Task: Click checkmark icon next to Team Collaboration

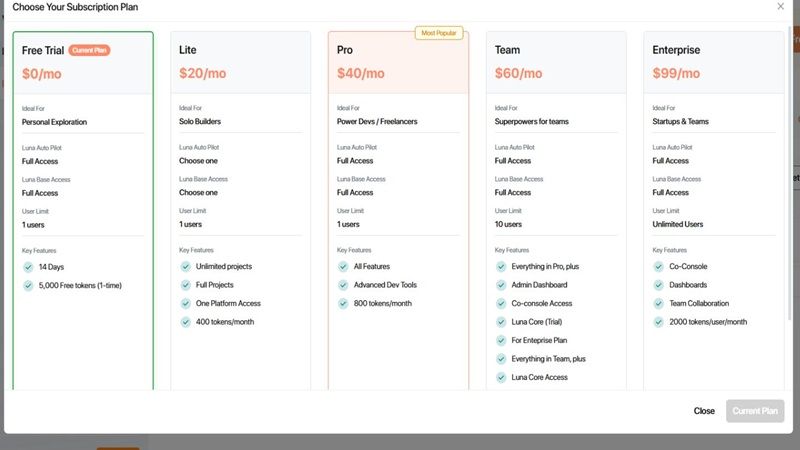Action: click(659, 304)
